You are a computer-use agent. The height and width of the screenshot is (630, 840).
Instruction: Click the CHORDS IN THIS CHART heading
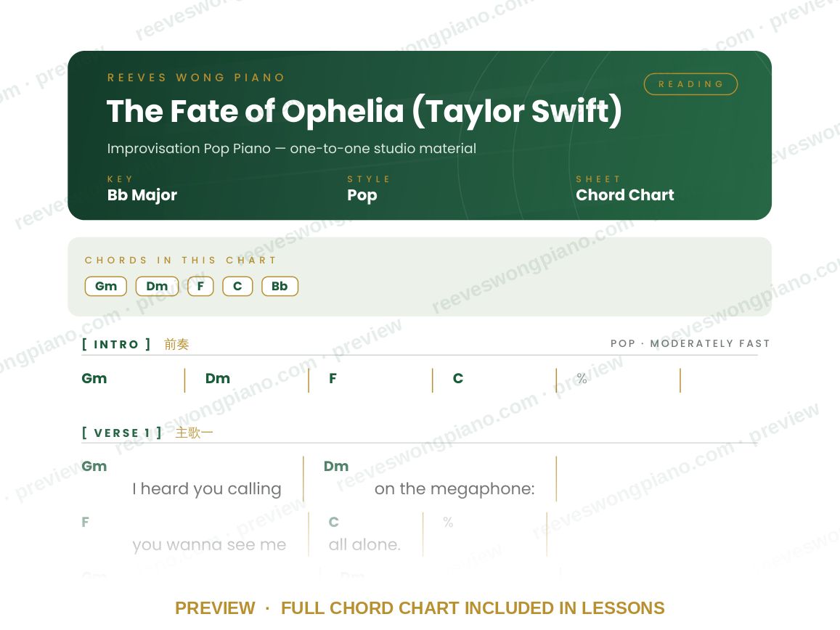pyautogui.click(x=181, y=261)
